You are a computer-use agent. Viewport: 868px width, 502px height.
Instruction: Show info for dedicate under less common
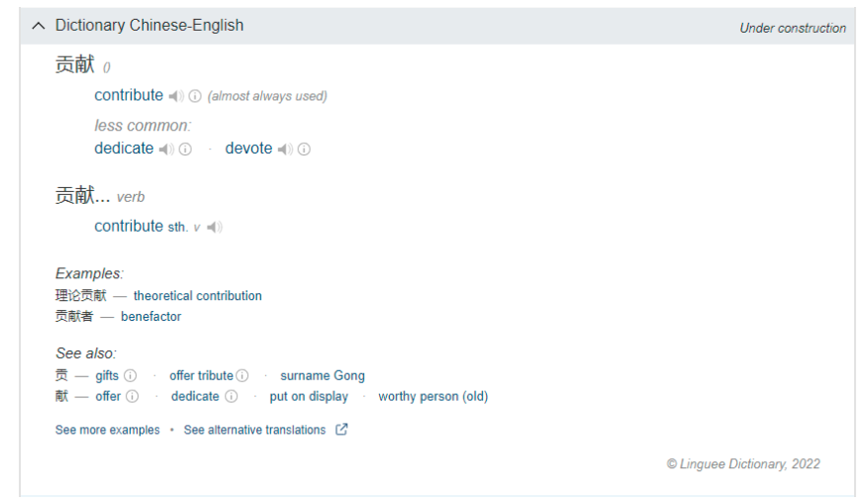pyautogui.click(x=185, y=150)
